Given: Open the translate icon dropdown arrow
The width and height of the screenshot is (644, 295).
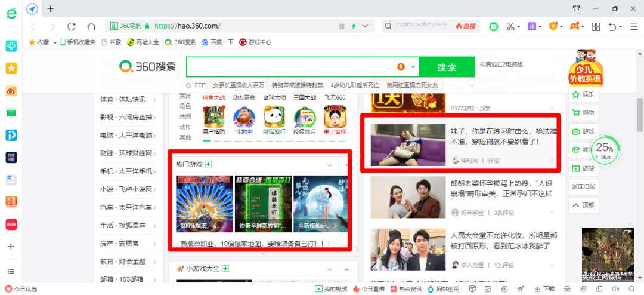Looking at the screenshot, I should (x=540, y=27).
